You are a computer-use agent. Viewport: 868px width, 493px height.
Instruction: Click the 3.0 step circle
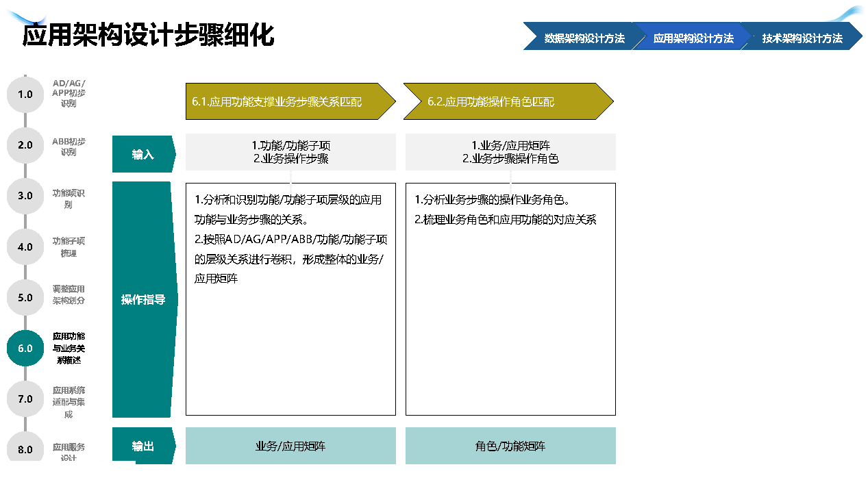(x=25, y=196)
